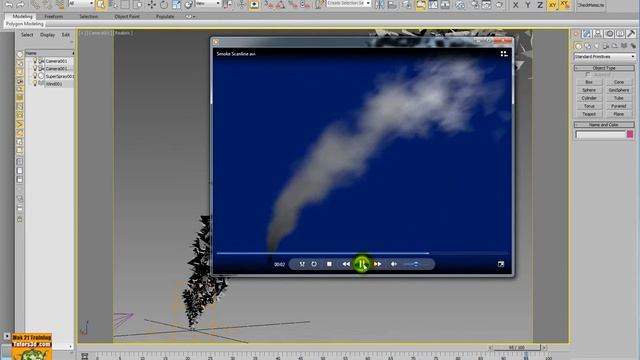640x360 pixels.
Task: Seek on the video progress bar
Action: pyautogui.click(x=362, y=253)
